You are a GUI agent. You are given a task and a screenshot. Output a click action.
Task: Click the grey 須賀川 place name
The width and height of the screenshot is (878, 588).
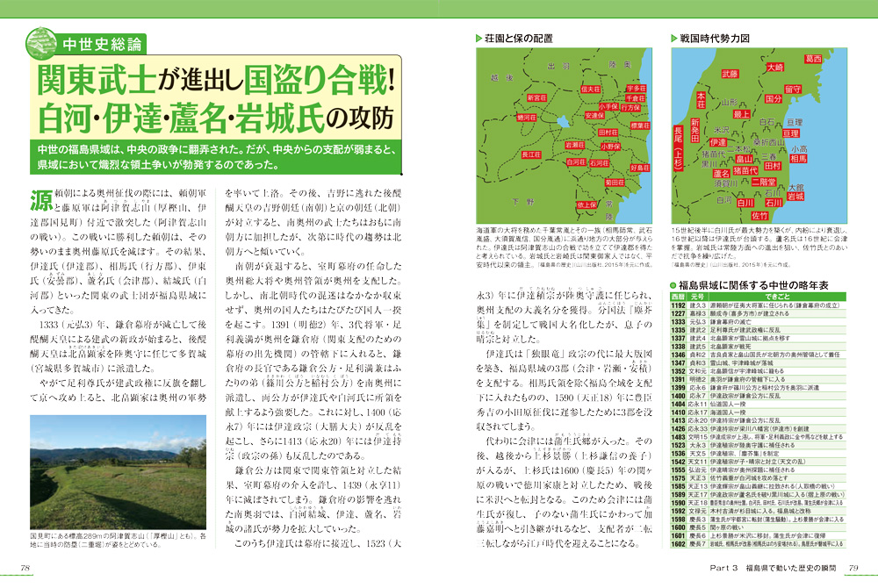[x=726, y=183]
